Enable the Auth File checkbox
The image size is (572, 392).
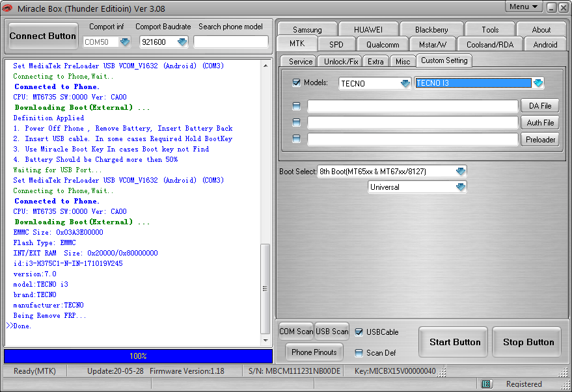(296, 122)
